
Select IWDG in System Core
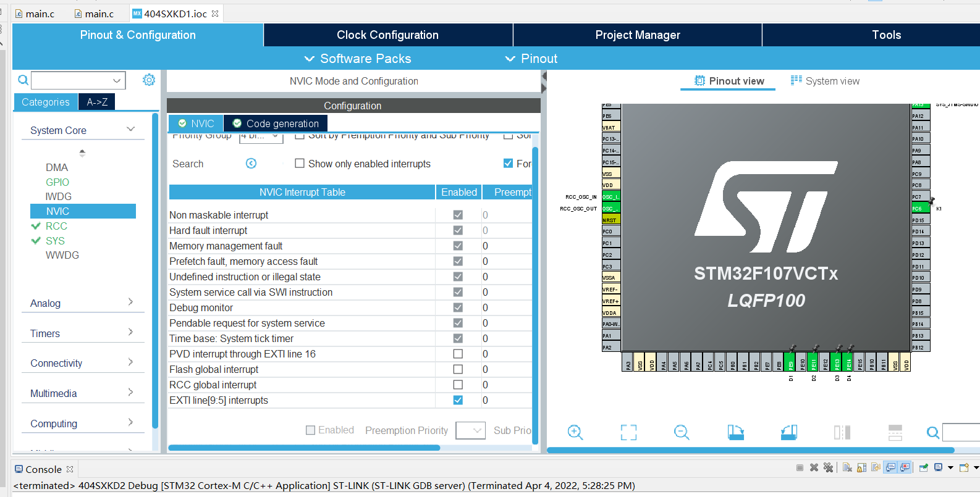[59, 196]
